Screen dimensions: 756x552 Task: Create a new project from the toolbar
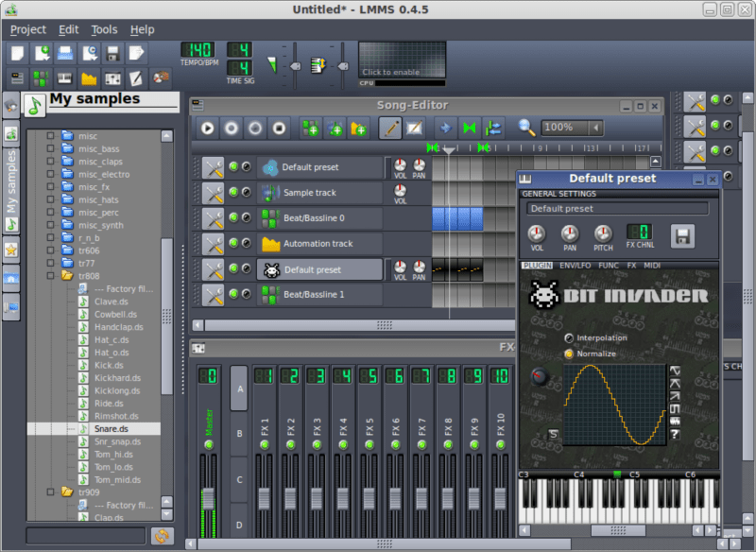coord(17,53)
